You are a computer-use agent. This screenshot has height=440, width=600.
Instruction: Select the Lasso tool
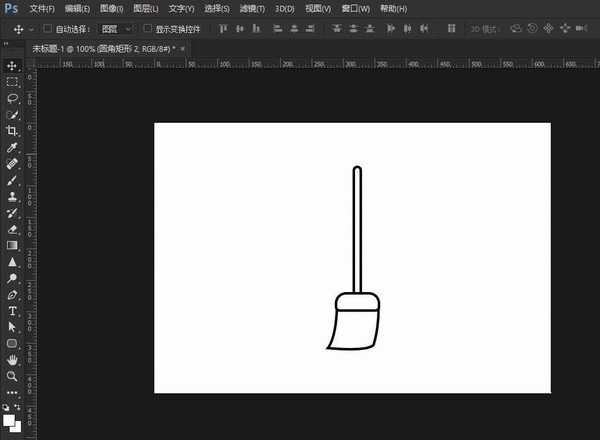pyautogui.click(x=12, y=99)
